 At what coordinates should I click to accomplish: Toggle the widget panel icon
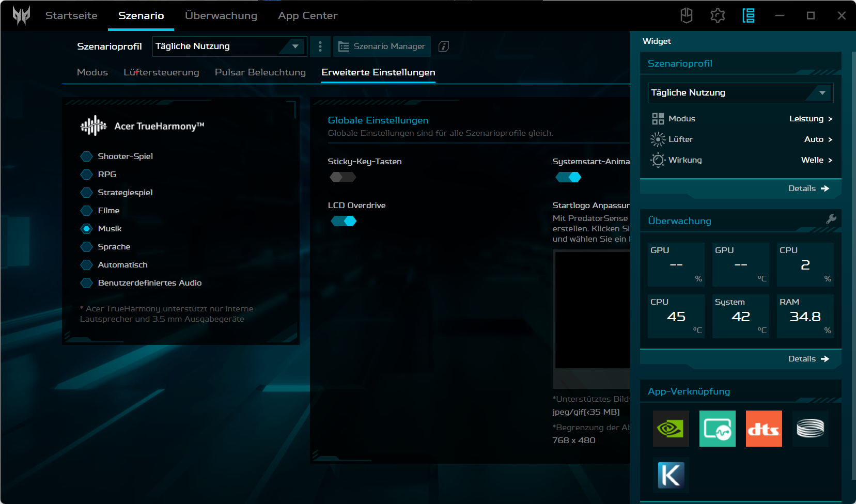point(749,15)
